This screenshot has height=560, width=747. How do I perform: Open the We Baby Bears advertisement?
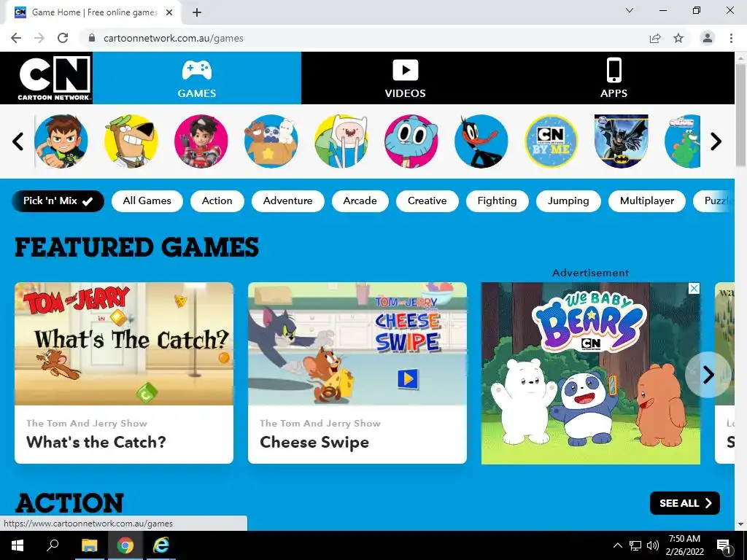point(591,373)
